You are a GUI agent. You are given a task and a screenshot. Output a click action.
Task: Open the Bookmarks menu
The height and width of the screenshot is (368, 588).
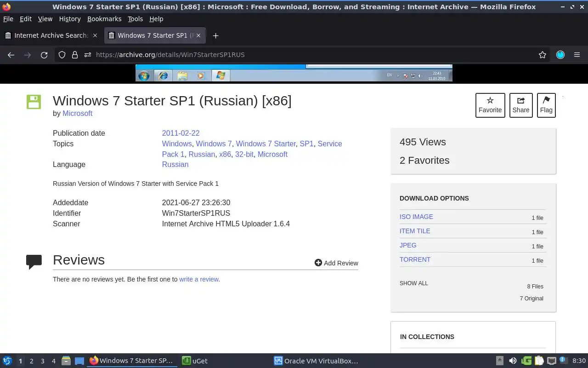104,19
